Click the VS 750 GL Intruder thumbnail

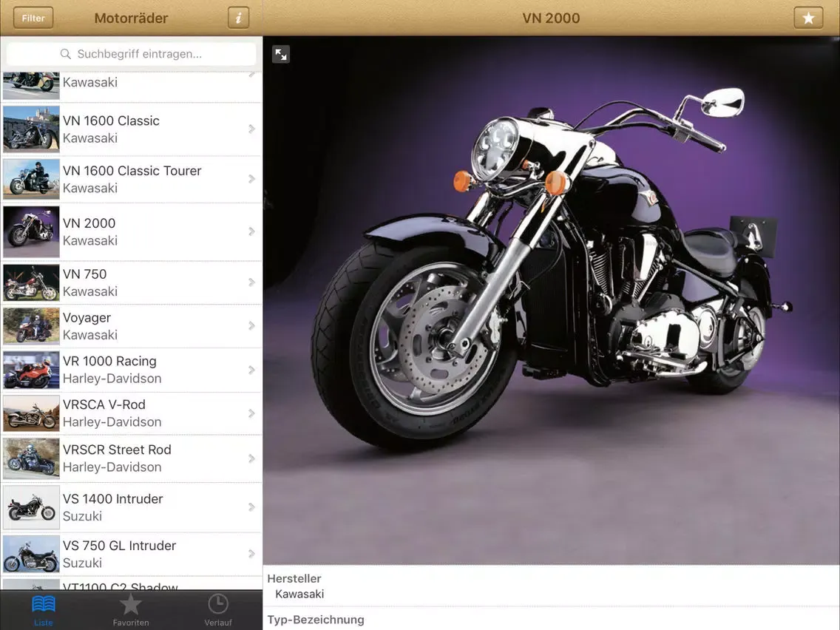coord(31,554)
